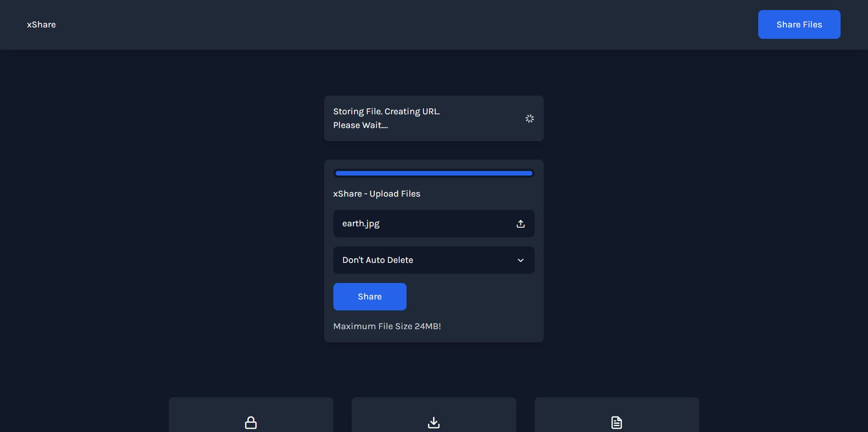Viewport: 868px width, 432px height.
Task: Click the download icon feature card
Action: (434, 415)
